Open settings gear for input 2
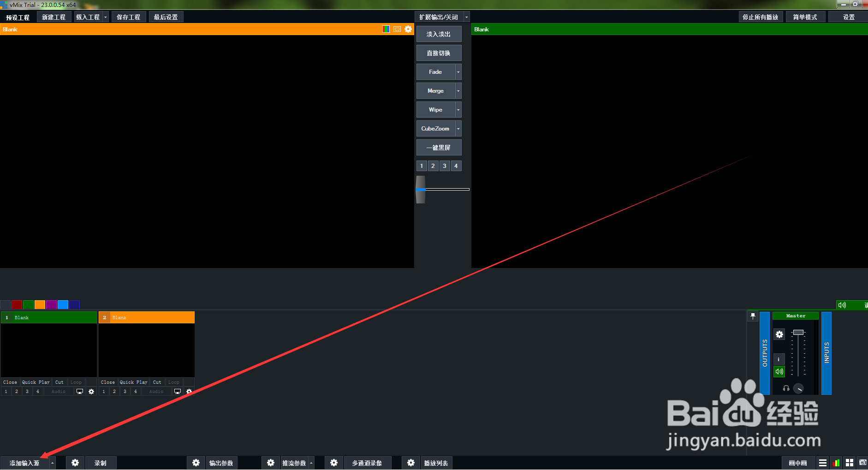This screenshot has width=868, height=470. (189, 392)
